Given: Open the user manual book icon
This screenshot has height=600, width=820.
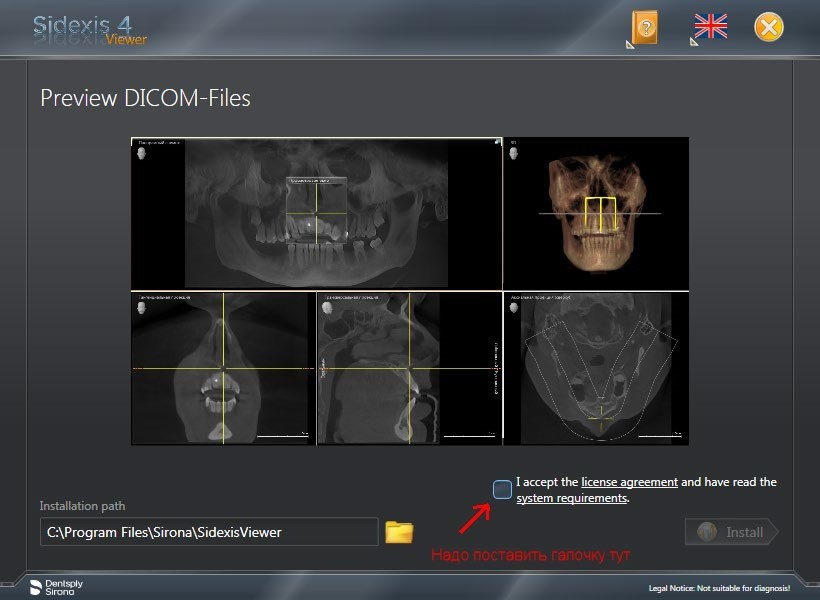Looking at the screenshot, I should 645,27.
